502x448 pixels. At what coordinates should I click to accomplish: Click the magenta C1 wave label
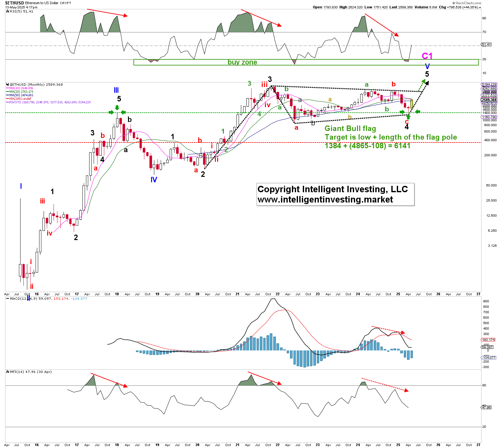point(427,56)
